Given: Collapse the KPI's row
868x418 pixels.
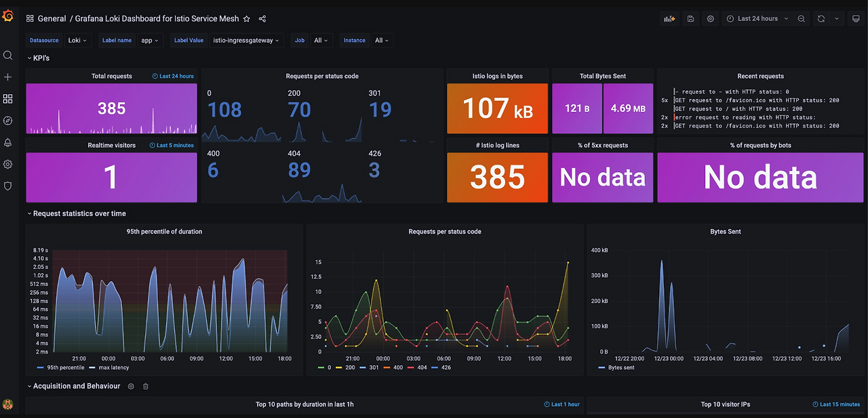Looking at the screenshot, I should pyautogui.click(x=38, y=58).
